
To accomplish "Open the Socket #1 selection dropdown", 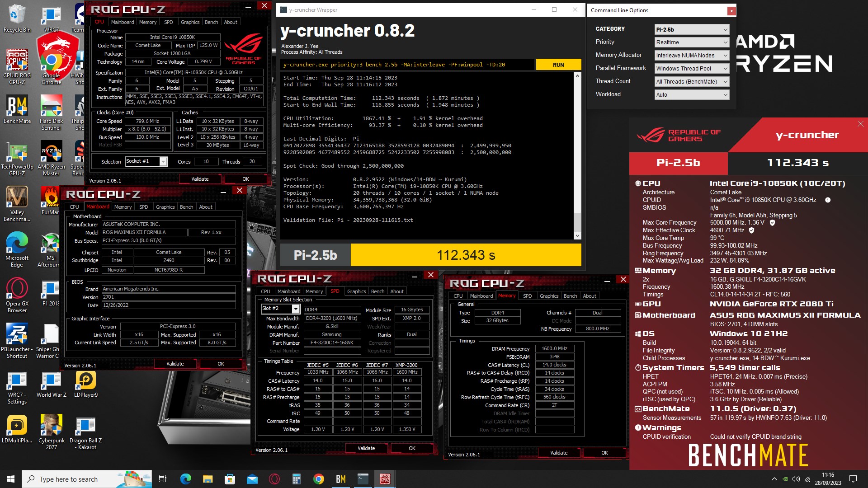I will pos(146,161).
